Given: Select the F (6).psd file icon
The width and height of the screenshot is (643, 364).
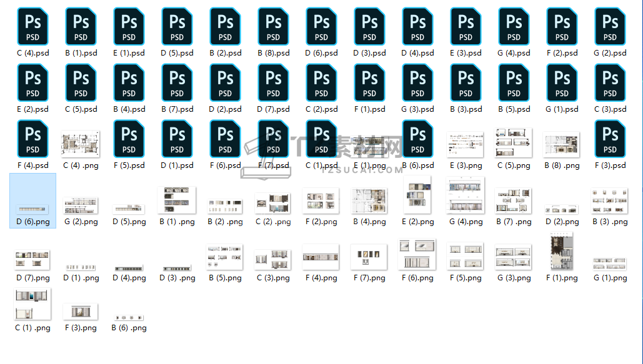Looking at the screenshot, I should (x=225, y=139).
